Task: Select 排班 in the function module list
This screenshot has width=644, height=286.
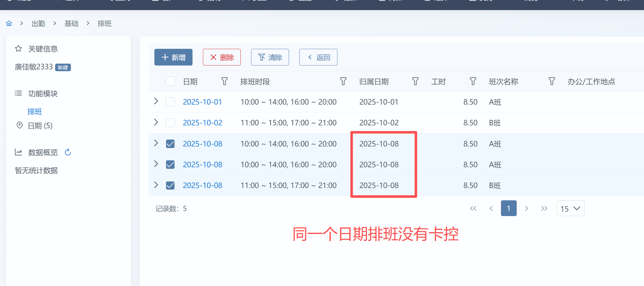Action: coord(35,112)
